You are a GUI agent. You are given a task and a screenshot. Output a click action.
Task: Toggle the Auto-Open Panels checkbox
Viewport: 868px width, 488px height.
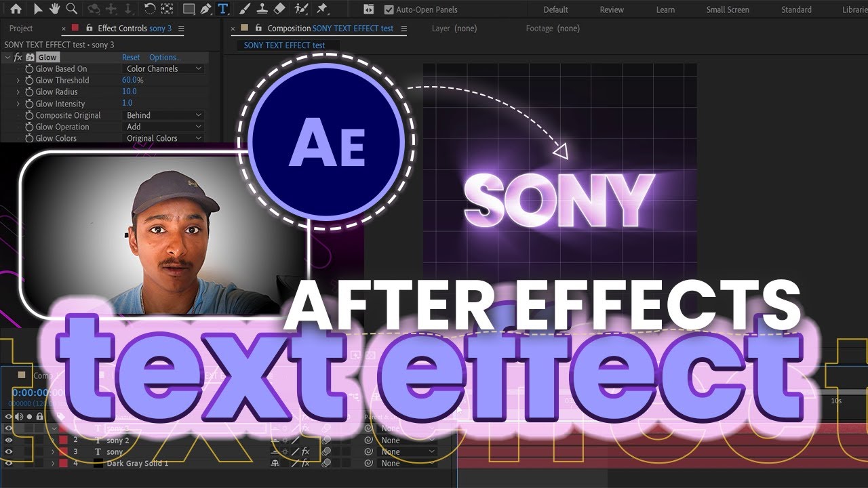tap(389, 9)
